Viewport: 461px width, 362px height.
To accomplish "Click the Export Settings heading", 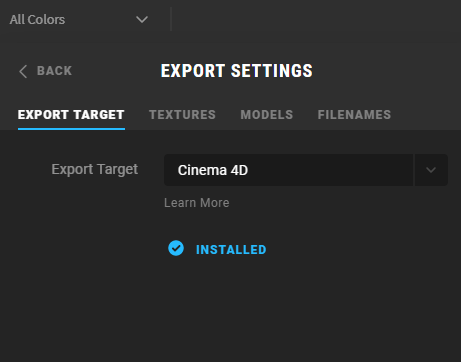I will (x=237, y=71).
